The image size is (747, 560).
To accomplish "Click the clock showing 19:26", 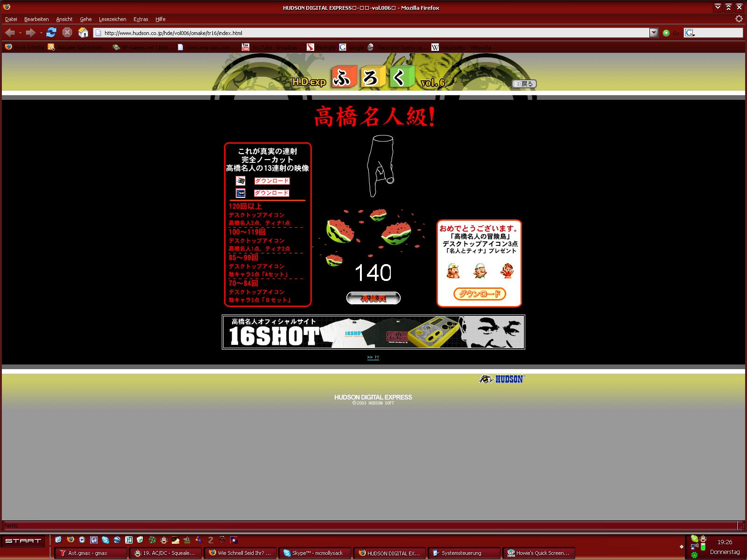I will (x=725, y=542).
